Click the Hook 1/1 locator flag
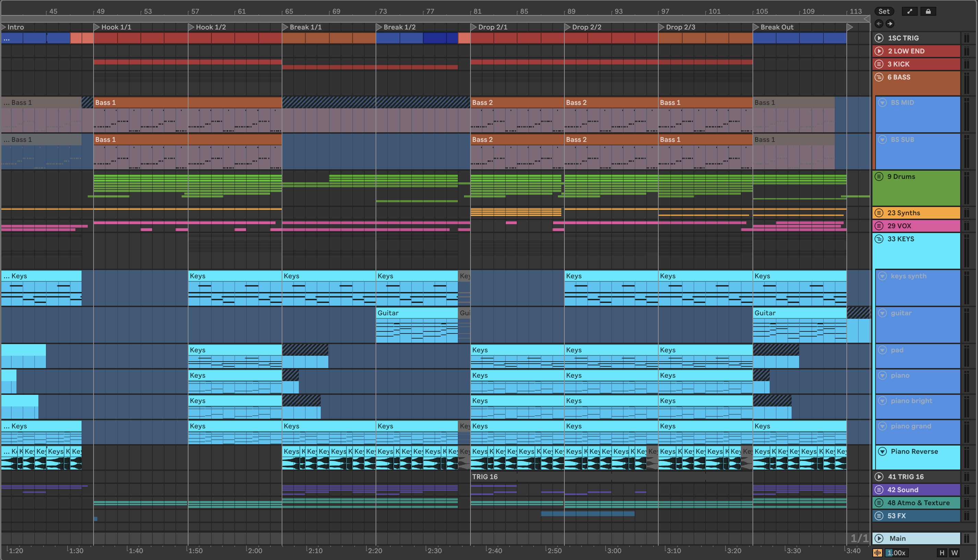Screen dimensions: 978x560 [97, 27]
